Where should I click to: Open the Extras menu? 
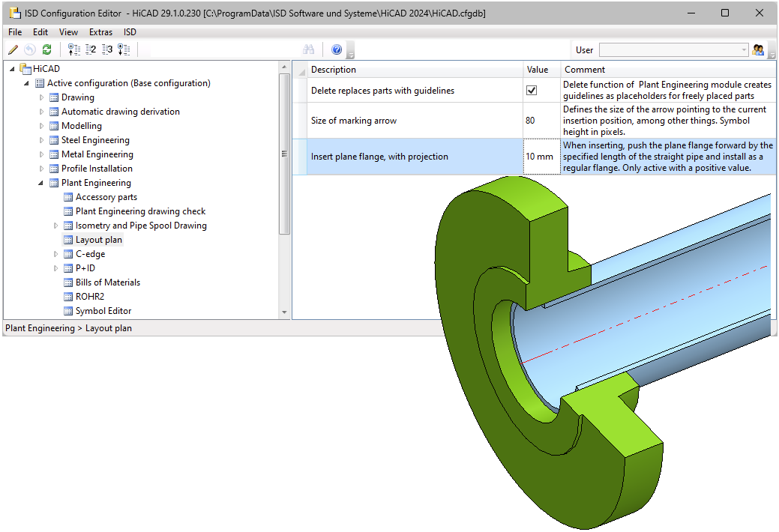tap(100, 32)
